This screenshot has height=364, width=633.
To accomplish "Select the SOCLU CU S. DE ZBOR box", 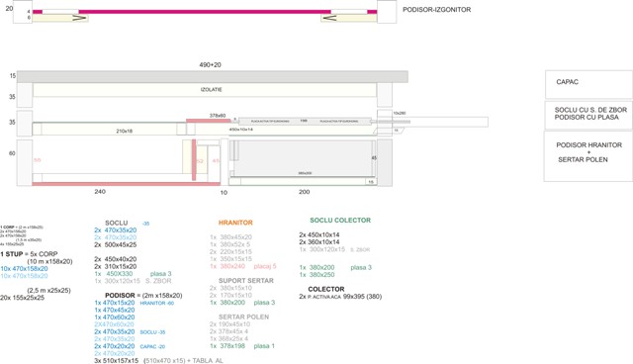I will [x=588, y=115].
